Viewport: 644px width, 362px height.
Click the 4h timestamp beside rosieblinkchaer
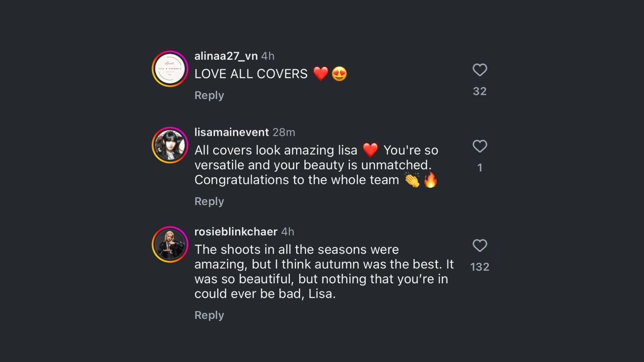coord(287,232)
